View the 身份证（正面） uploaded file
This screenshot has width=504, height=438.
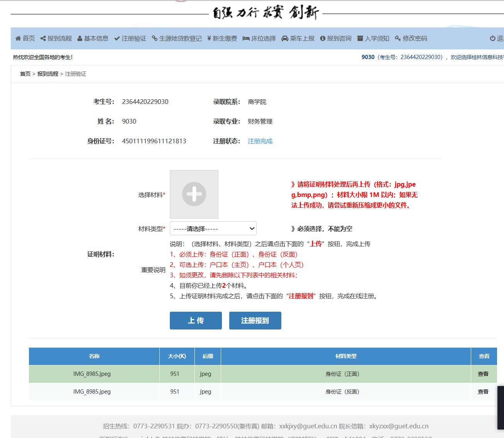point(483,374)
